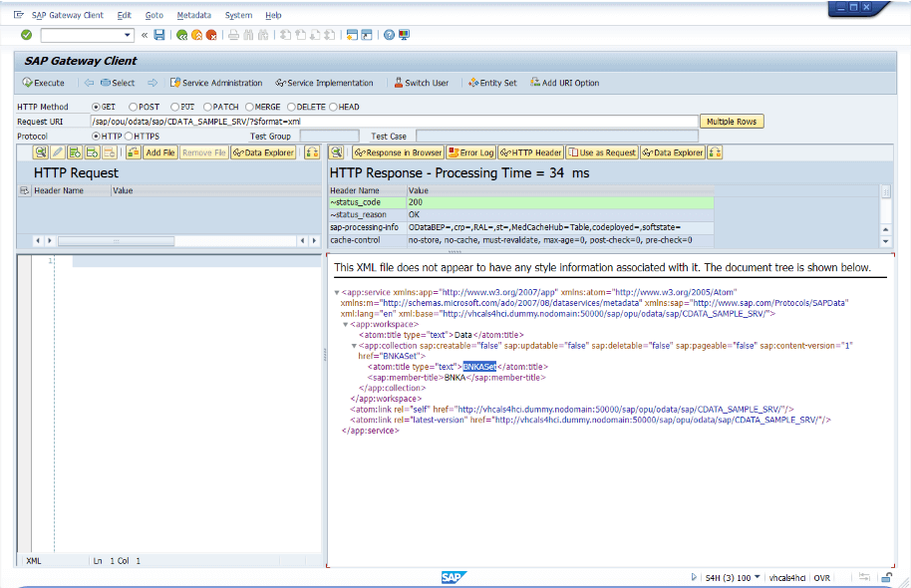Open the transaction command field dropdown
Image resolution: width=911 pixels, height=588 pixels.
pyautogui.click(x=128, y=35)
